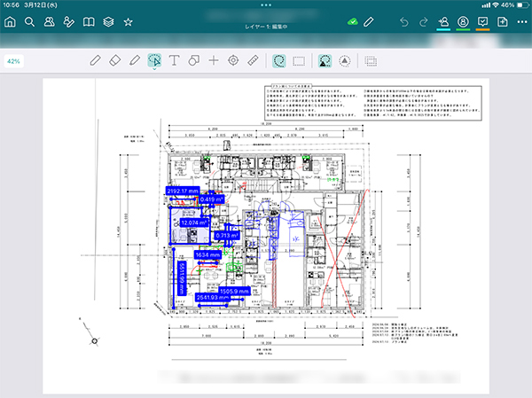
Task: Pick the ruler measurement tool
Action: [253, 60]
